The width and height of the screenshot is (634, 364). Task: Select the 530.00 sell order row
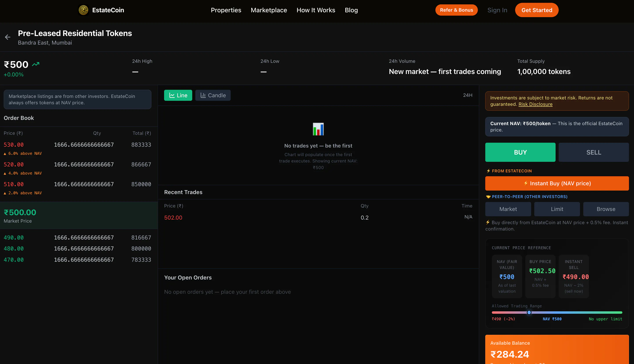click(x=77, y=148)
